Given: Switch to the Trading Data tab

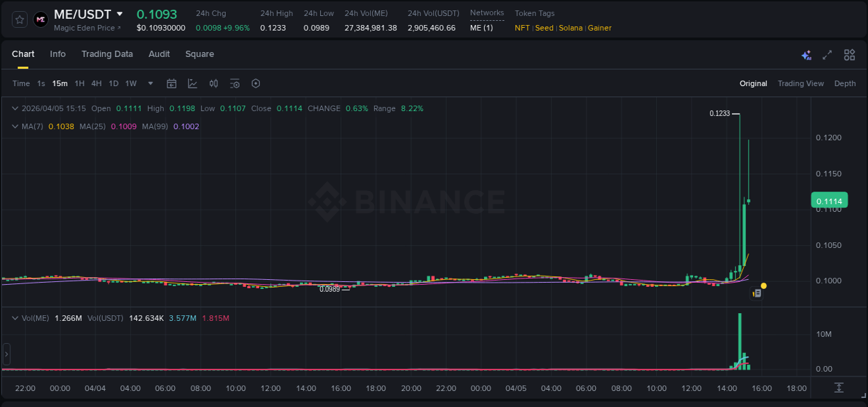Looking at the screenshot, I should tap(107, 54).
